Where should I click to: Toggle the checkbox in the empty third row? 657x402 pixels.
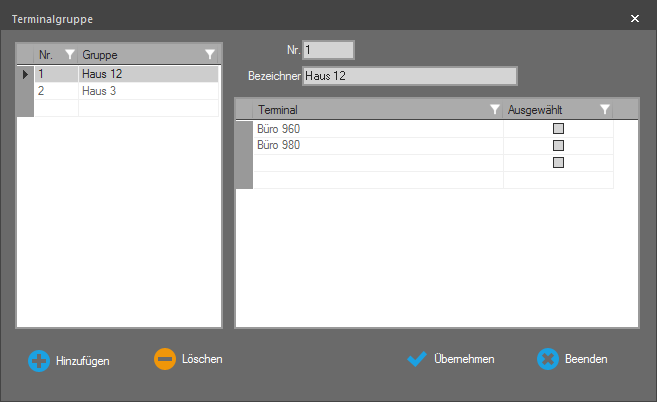tap(559, 163)
